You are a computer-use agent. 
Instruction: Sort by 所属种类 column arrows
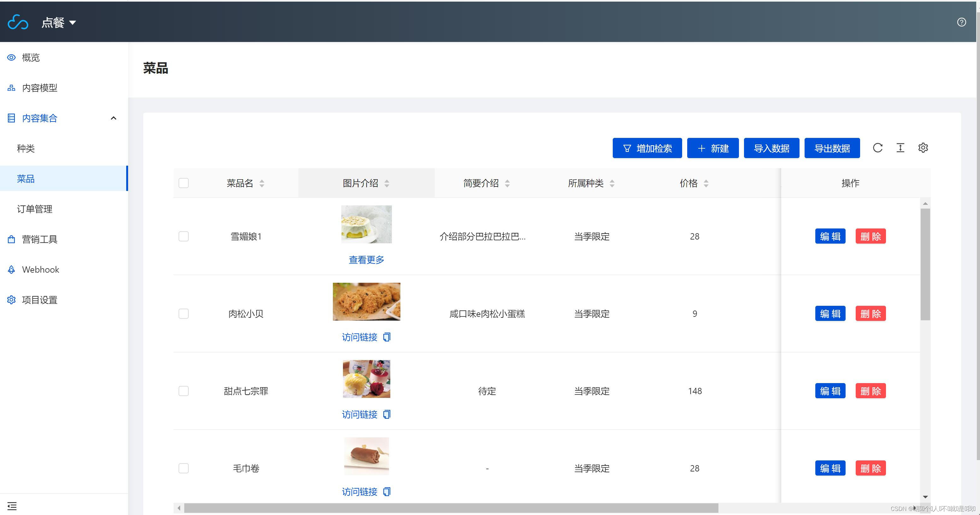tap(612, 183)
